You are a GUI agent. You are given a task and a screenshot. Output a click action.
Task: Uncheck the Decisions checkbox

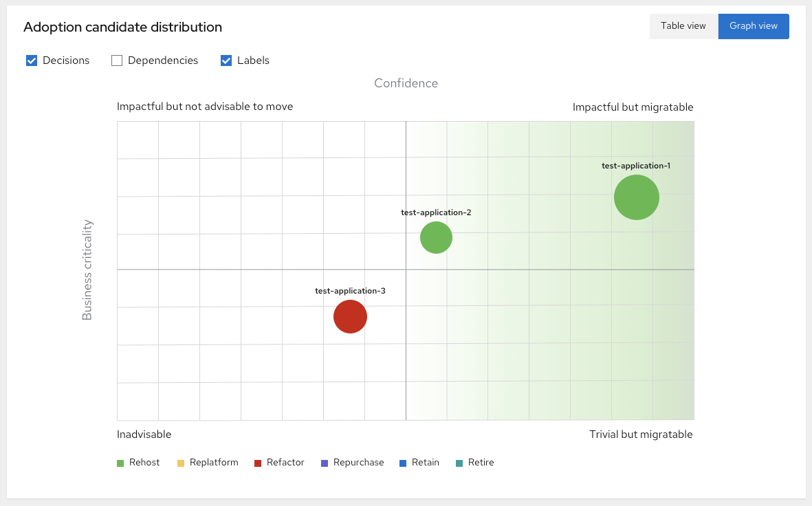tap(32, 60)
